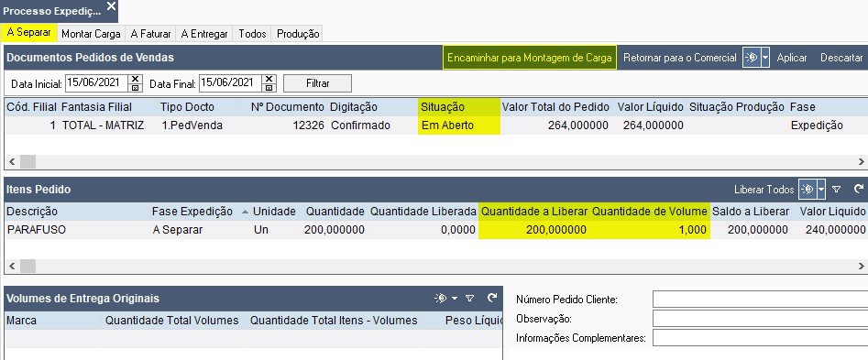Select the A Separar tab
This screenshot has width=868, height=360.
(x=28, y=33)
